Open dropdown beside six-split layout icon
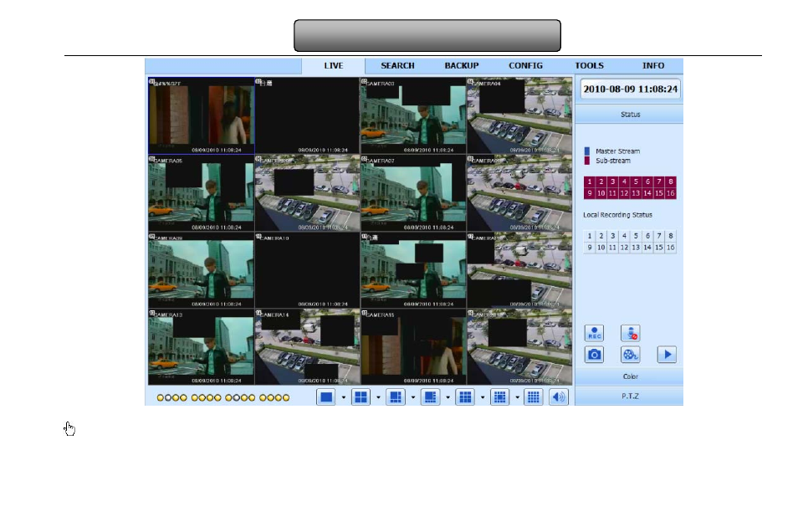The height and width of the screenshot is (532, 798). click(x=413, y=397)
